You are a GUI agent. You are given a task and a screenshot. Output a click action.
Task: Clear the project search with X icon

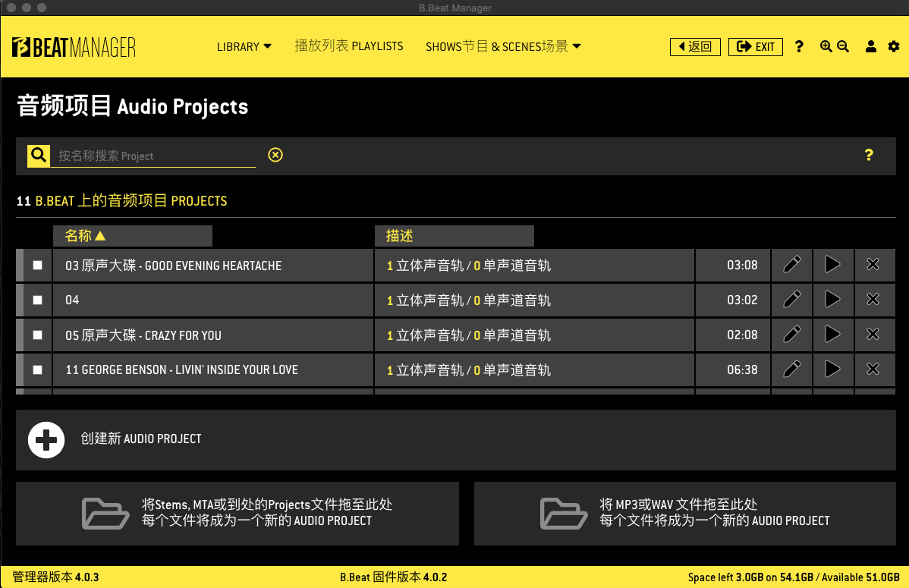tap(275, 155)
